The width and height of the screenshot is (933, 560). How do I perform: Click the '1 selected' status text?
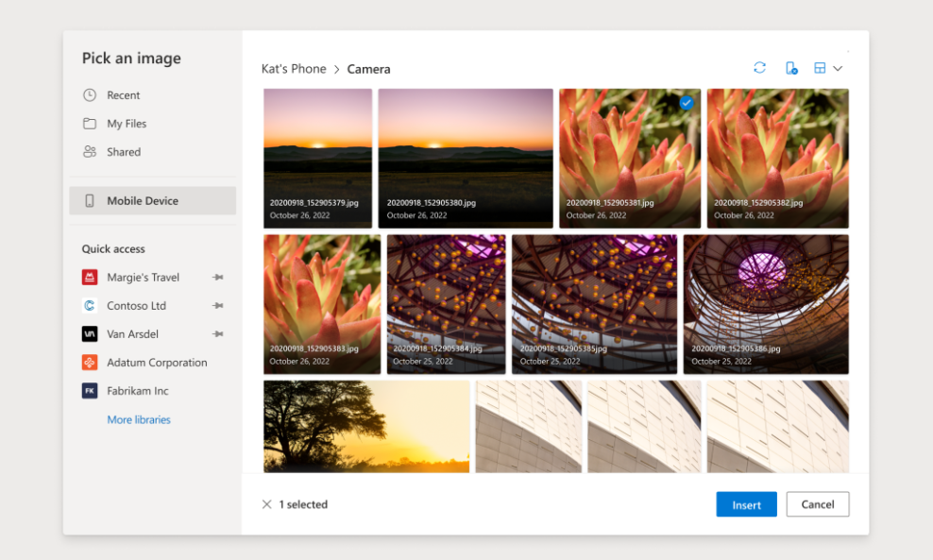[x=303, y=504]
